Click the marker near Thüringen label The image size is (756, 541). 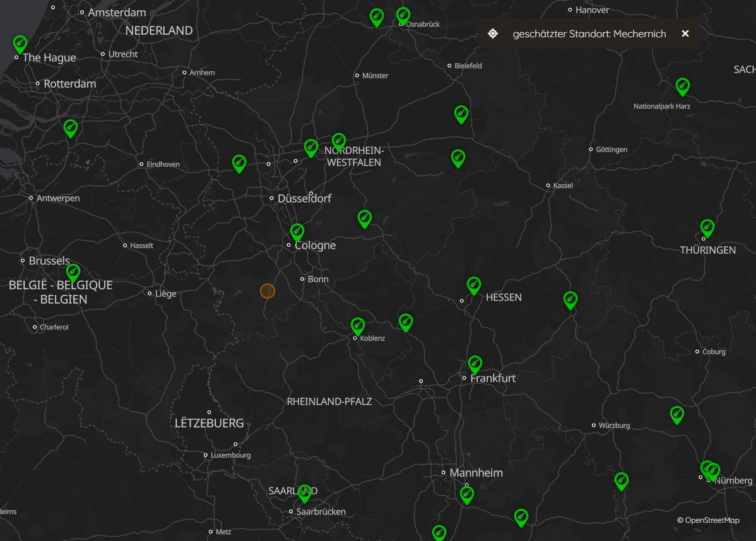point(707,228)
